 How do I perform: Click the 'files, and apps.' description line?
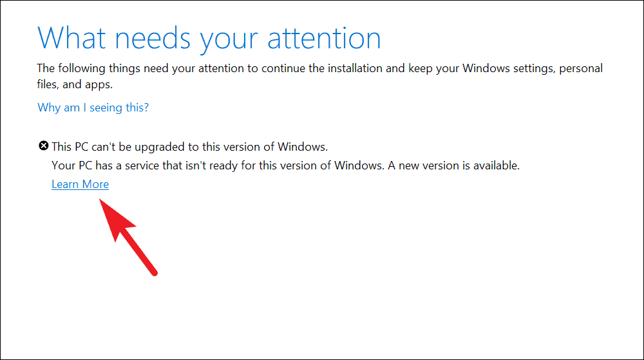75,84
